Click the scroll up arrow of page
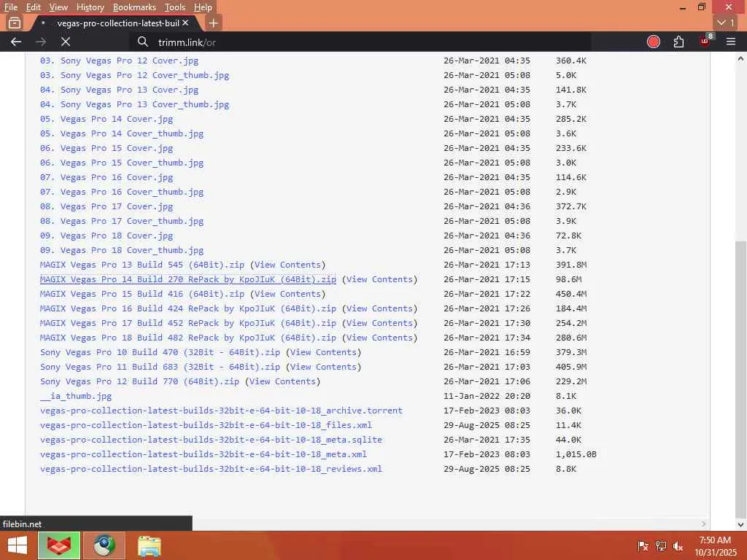Screen dimensions: 747x560 (740, 58)
